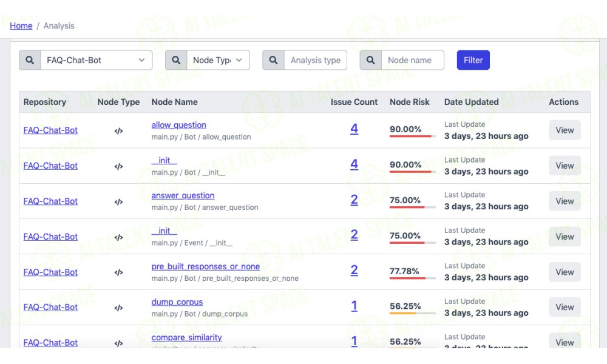Click the Actions column header
The width and height of the screenshot is (607, 364).
pyautogui.click(x=564, y=102)
